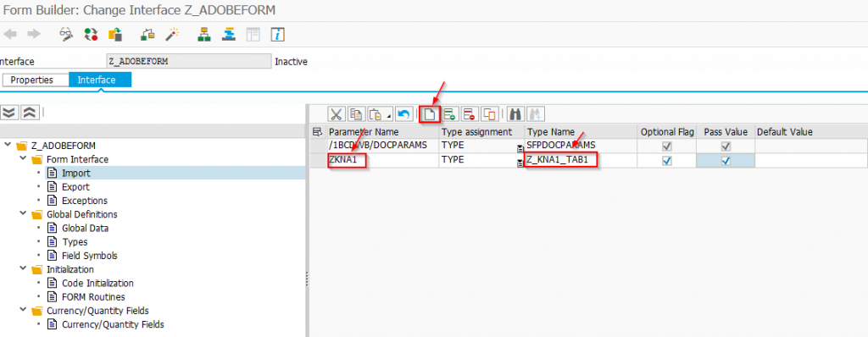Viewport: 868px width, 337px height.
Task: Toggle Optional Flag checkbox for ZKNA1
Action: coord(667,161)
